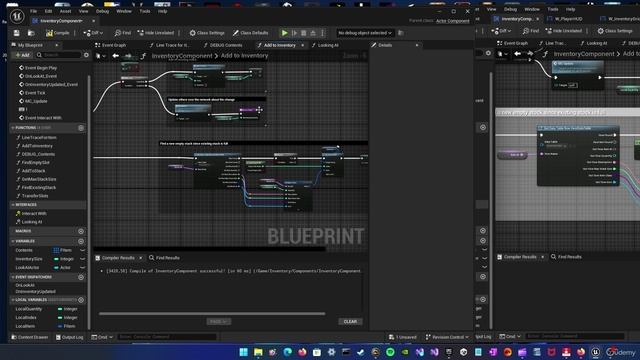640x360 pixels.
Task: Open graph bookmark dropdown left of back arrow
Action: coord(100,56)
